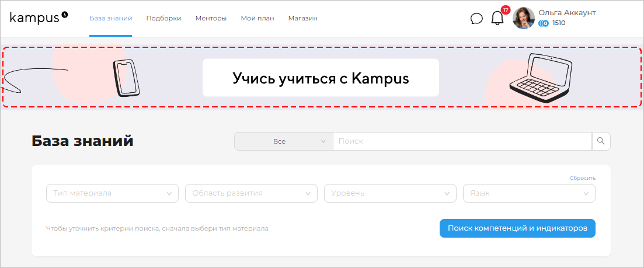The image size is (644, 268).
Task: Open notifications bell with 17 badge
Action: [498, 18]
